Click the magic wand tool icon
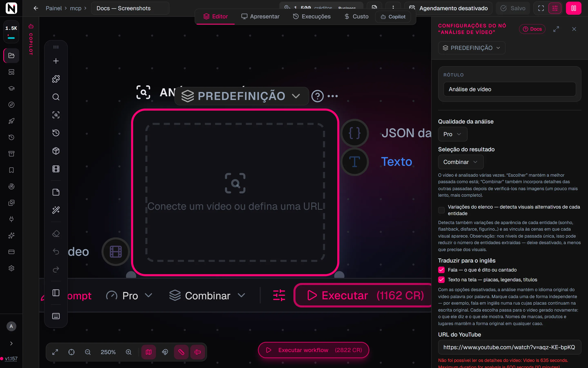This screenshot has height=368, width=588. [56, 210]
